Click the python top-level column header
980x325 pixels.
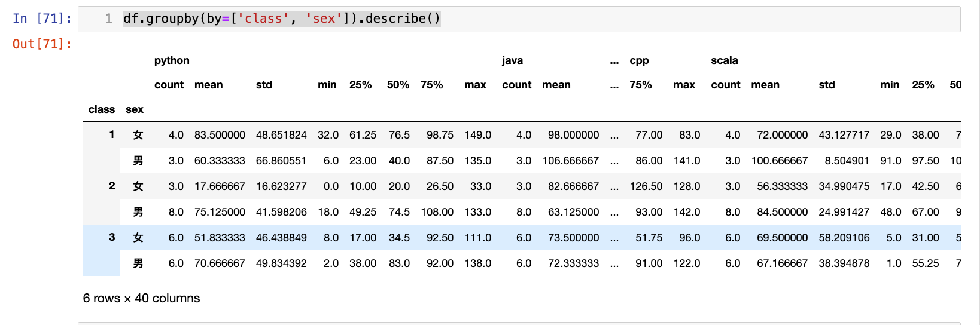pyautogui.click(x=172, y=60)
